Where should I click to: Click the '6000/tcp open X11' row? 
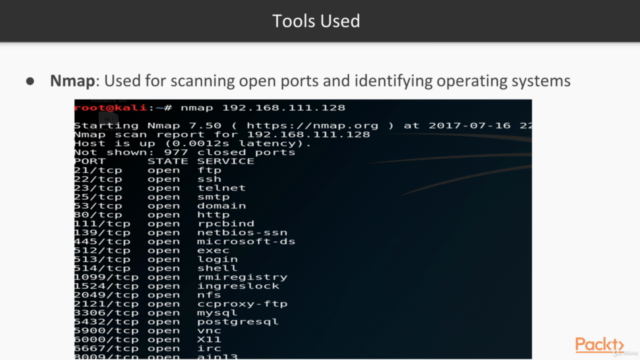coord(148,340)
